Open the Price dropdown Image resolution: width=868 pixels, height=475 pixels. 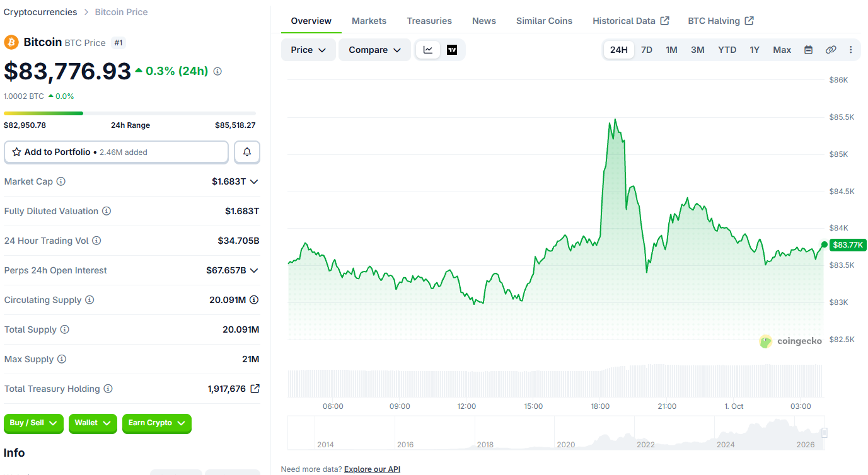coord(308,50)
